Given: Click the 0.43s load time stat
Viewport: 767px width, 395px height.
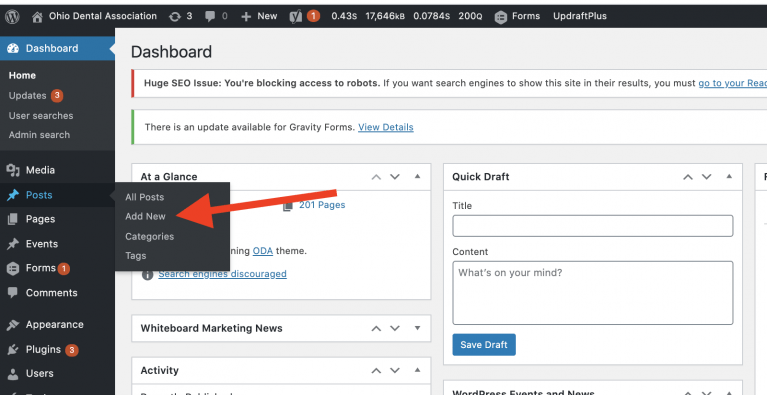Looking at the screenshot, I should 344,17.
